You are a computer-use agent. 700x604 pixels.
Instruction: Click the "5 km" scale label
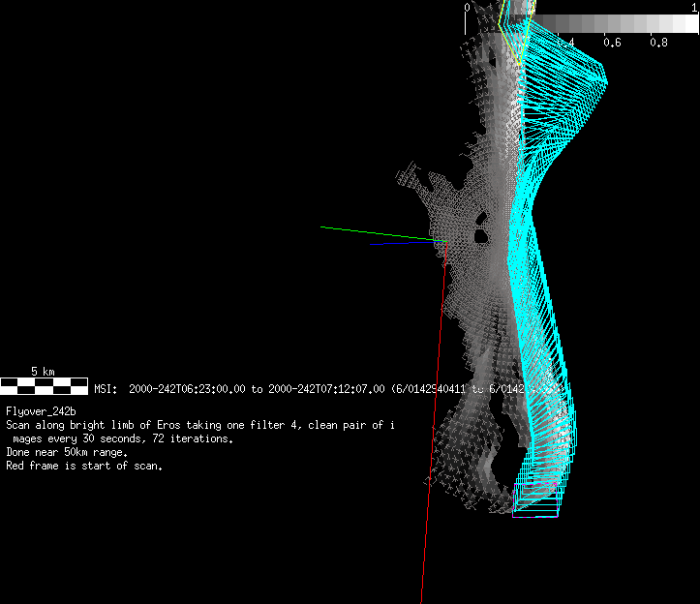(42, 371)
